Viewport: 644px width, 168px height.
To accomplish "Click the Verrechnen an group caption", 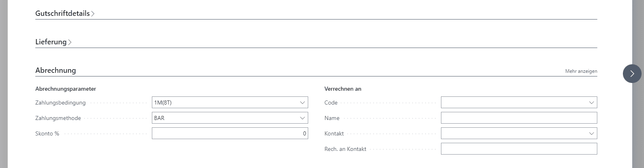I will tap(343, 89).
